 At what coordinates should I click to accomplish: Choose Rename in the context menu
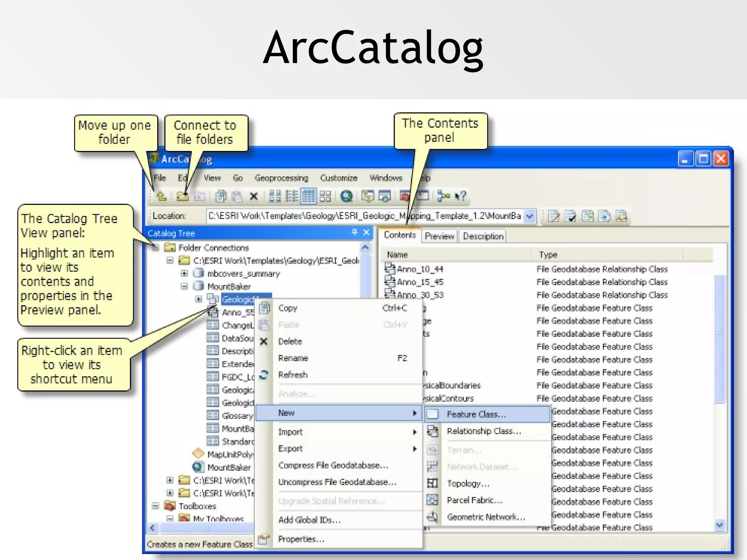(339, 358)
